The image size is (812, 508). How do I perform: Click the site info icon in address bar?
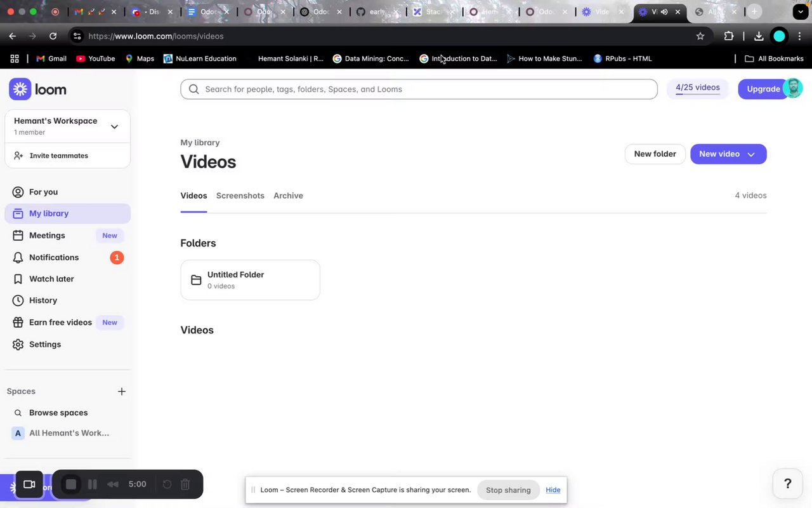coord(77,36)
